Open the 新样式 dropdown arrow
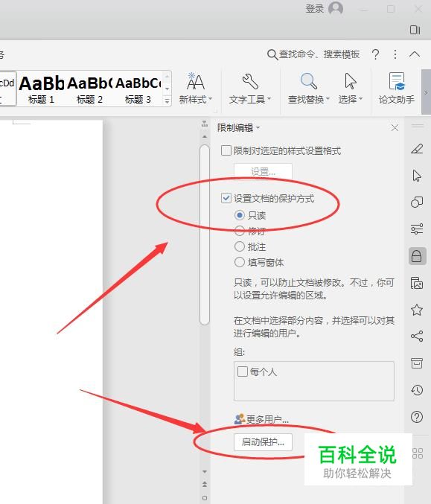Screen dimensions: 431x504 pos(210,99)
